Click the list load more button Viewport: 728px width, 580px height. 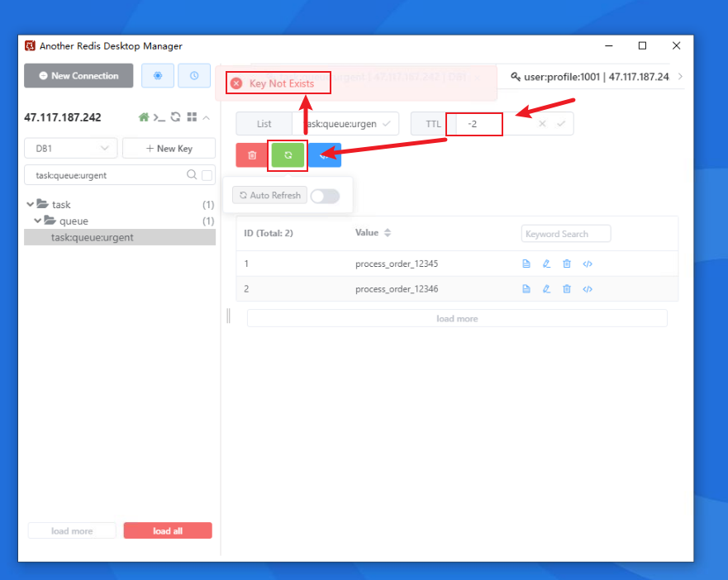457,319
